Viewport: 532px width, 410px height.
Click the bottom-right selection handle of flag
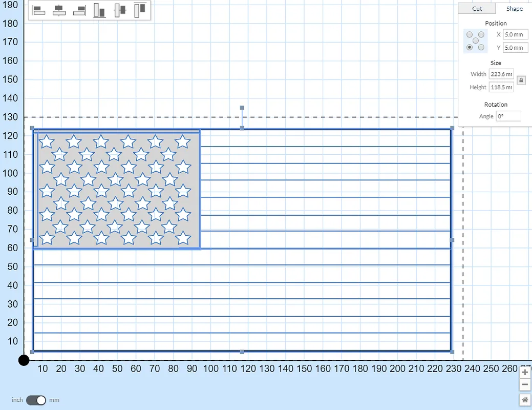[452, 352]
